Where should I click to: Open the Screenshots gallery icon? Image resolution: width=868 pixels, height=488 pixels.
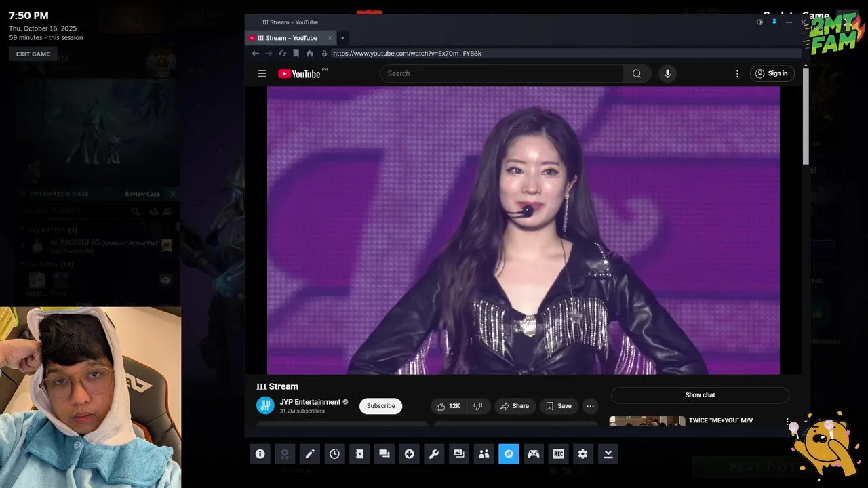tap(459, 454)
